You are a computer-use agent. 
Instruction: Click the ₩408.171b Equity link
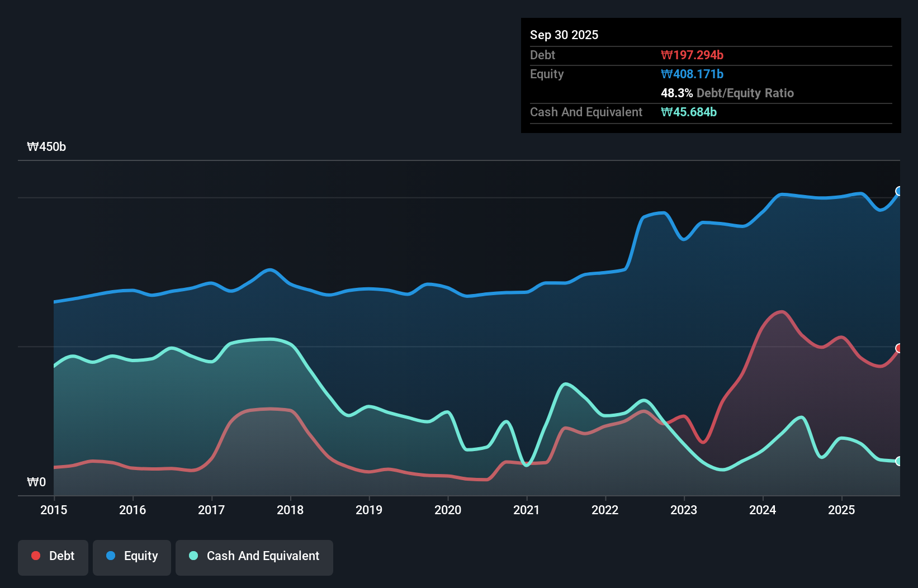692,74
